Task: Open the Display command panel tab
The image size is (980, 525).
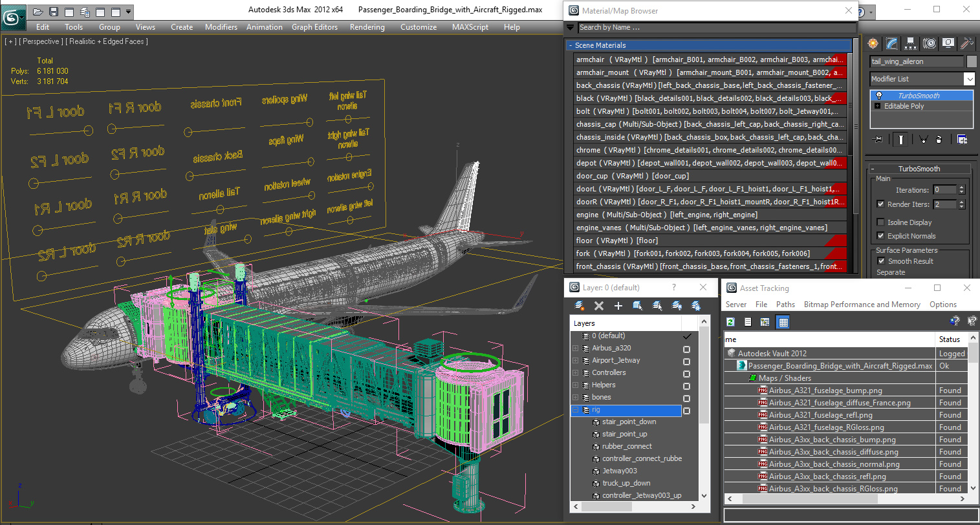Action: pyautogui.click(x=948, y=43)
